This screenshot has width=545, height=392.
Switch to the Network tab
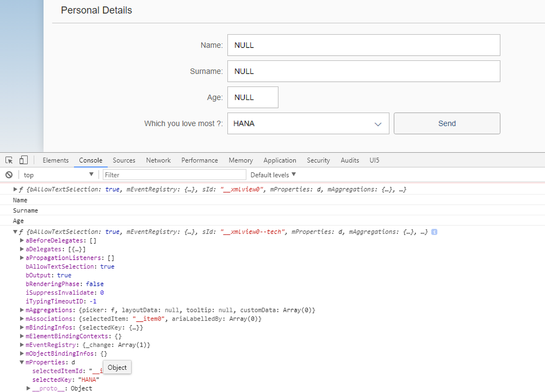point(158,160)
